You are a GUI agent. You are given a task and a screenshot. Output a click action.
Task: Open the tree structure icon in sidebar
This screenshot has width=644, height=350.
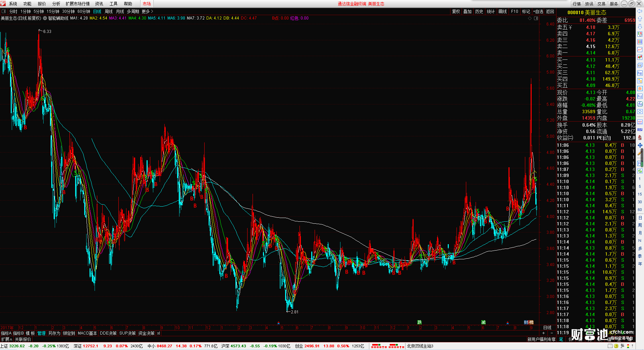640,81
